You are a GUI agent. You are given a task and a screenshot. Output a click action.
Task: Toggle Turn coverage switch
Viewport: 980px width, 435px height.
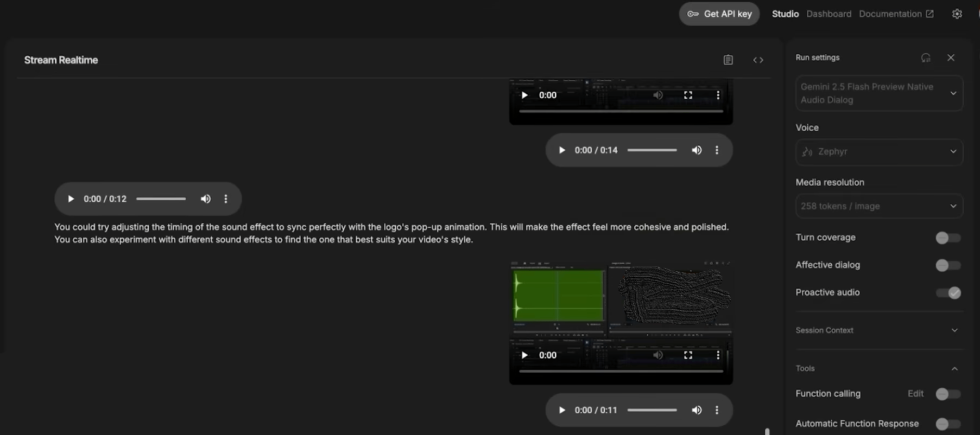948,238
